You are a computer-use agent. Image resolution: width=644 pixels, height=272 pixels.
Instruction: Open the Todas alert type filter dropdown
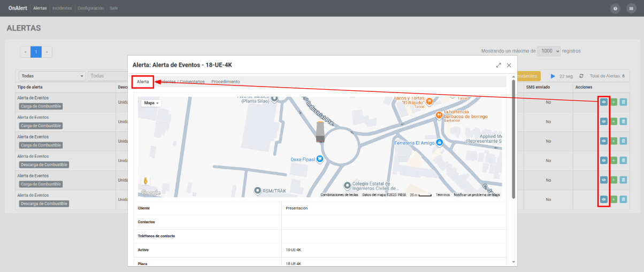click(x=52, y=76)
